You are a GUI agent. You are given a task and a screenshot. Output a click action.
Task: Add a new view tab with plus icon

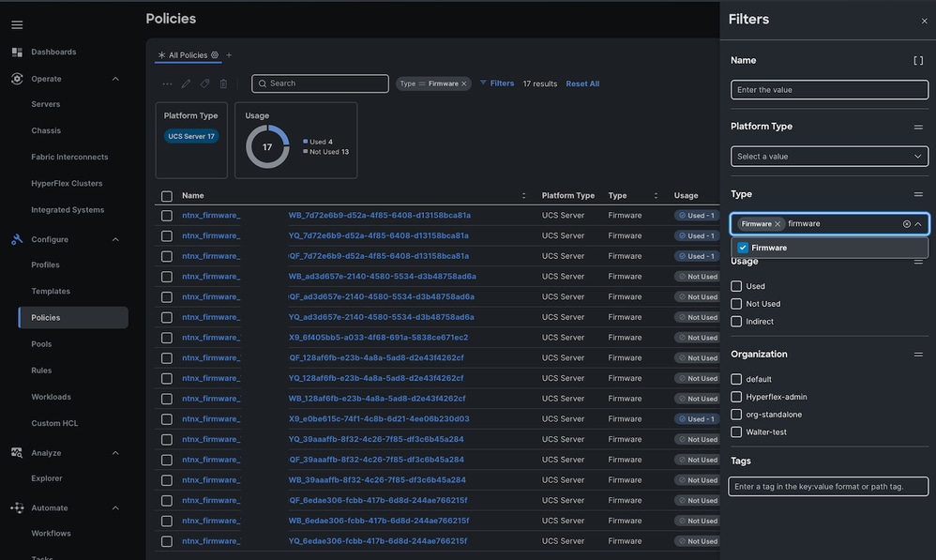pos(229,55)
